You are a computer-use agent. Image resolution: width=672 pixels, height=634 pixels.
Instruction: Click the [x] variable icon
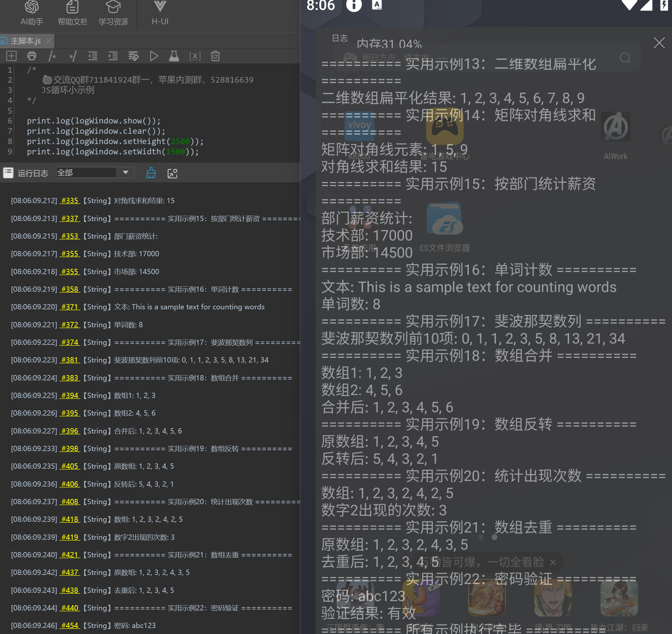coord(195,56)
